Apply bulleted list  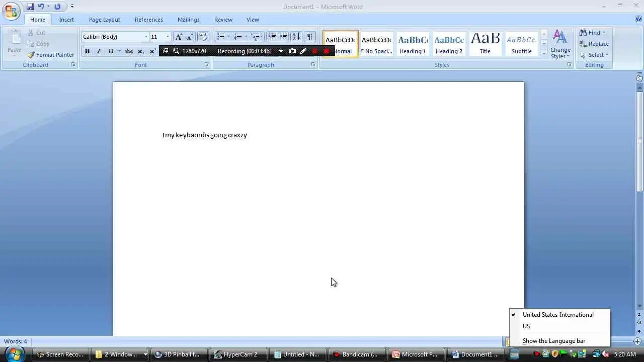[x=220, y=37]
